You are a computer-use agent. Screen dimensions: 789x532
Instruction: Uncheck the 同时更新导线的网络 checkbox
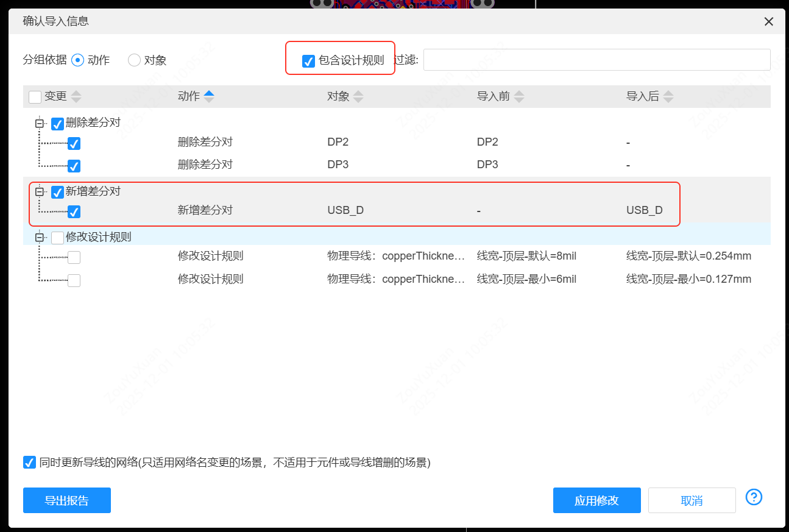point(29,463)
